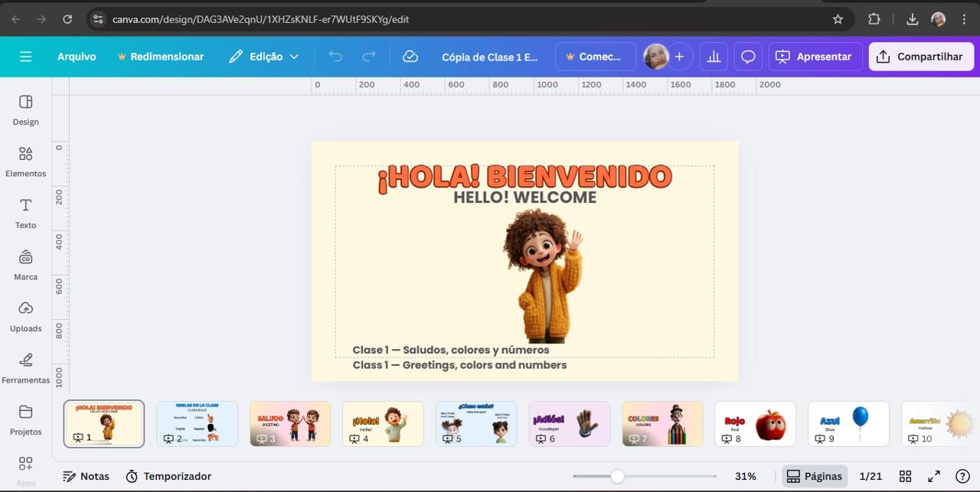Click the Apresentar button

pos(815,57)
